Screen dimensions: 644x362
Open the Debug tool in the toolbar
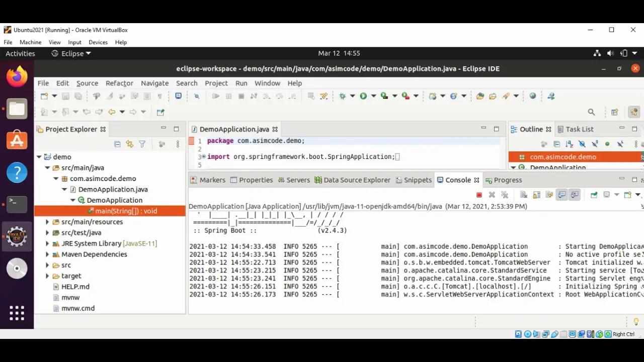click(343, 96)
